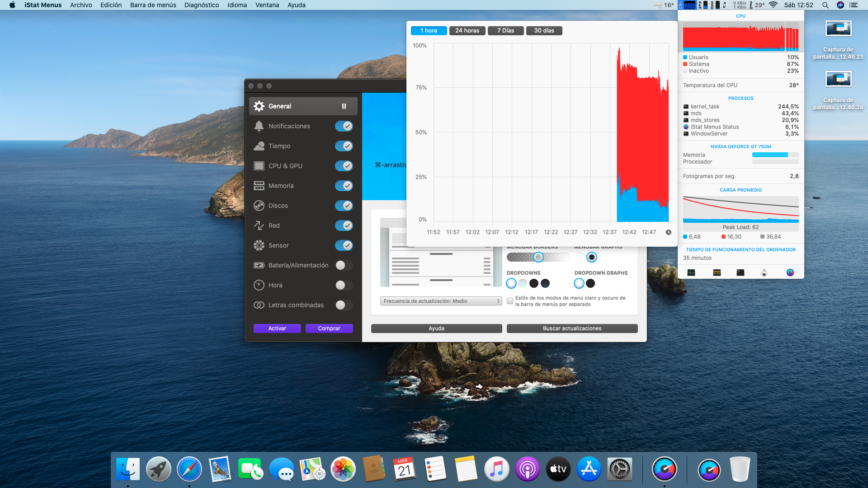The width and height of the screenshot is (868, 488).
Task: Check separate light and dark menu style option
Action: pyautogui.click(x=510, y=301)
